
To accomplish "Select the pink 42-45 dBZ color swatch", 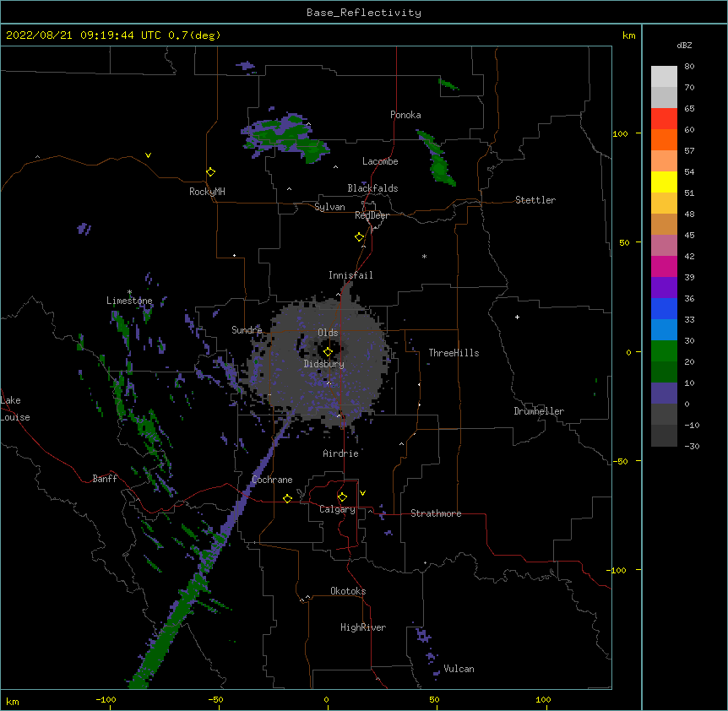I will pos(664,246).
